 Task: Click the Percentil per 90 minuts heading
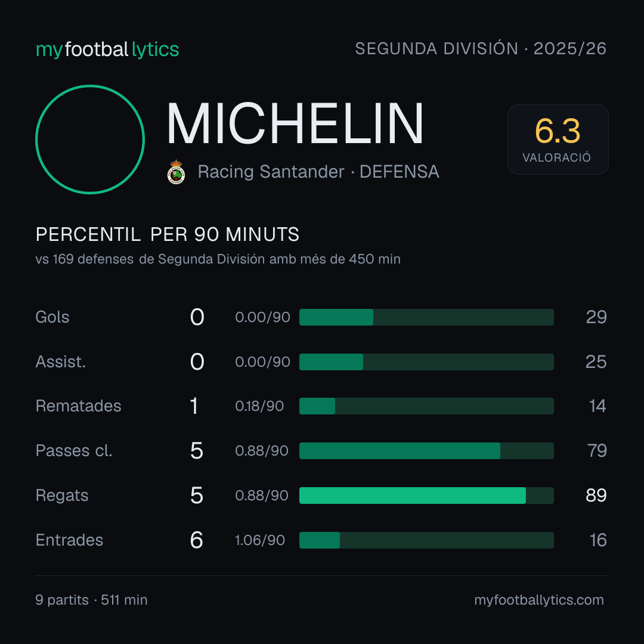(x=167, y=234)
